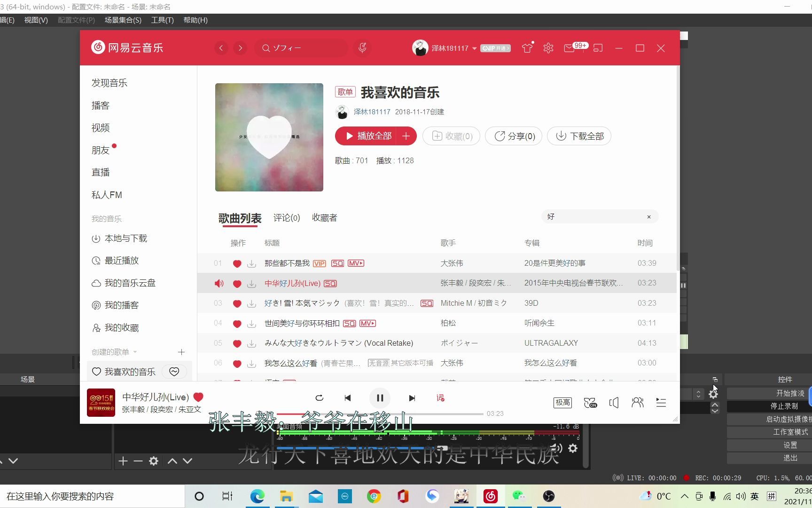Image resolution: width=812 pixels, height=508 pixels.
Task: Pause the current song
Action: click(x=380, y=398)
